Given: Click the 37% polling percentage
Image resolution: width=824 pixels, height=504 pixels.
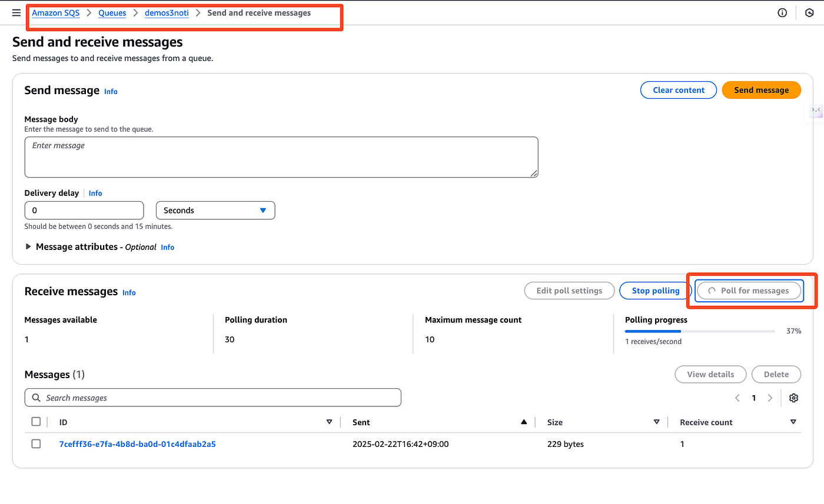Looking at the screenshot, I should point(794,331).
